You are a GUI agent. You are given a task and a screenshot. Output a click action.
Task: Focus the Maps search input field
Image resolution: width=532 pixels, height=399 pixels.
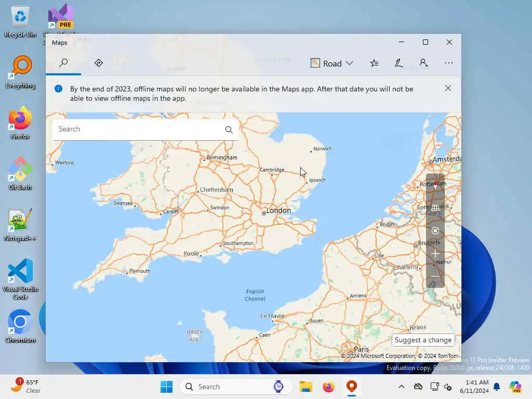coord(138,129)
